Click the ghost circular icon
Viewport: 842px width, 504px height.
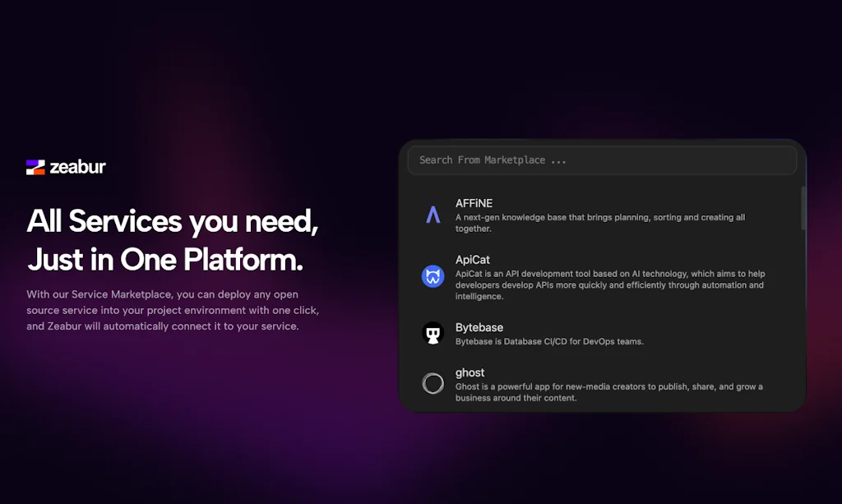coord(433,383)
